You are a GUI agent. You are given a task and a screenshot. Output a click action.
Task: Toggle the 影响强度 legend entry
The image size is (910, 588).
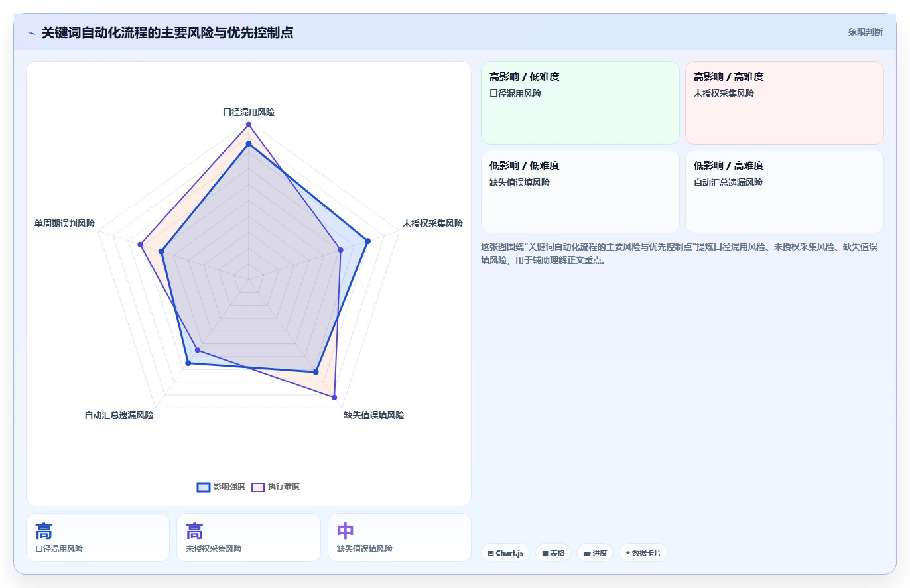[222, 487]
